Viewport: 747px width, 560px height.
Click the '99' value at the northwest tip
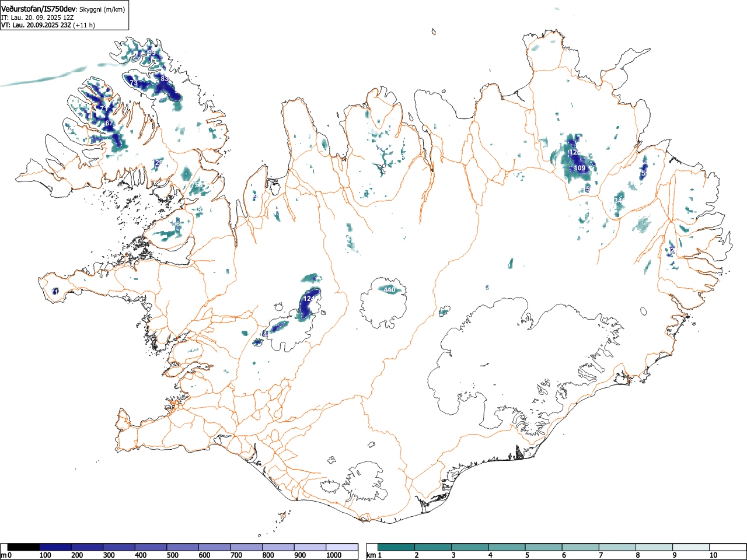click(151, 52)
